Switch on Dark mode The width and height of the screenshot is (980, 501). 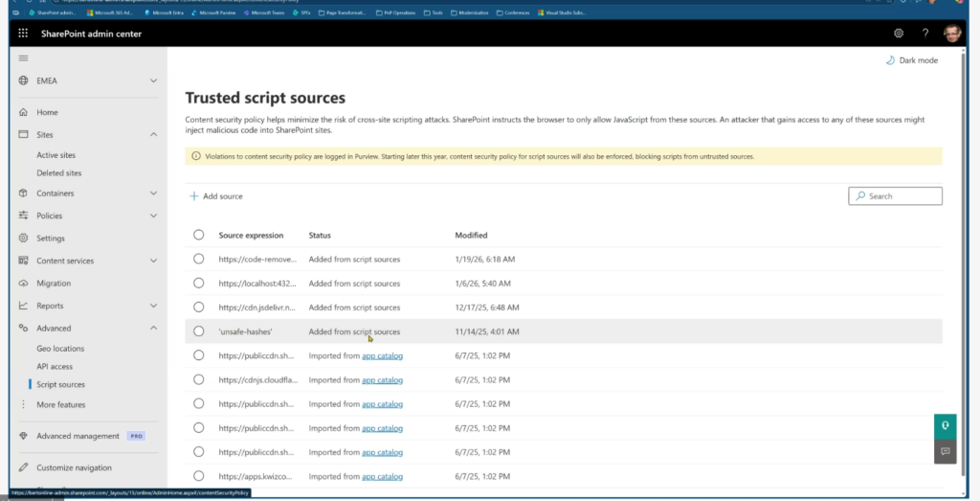(x=911, y=60)
